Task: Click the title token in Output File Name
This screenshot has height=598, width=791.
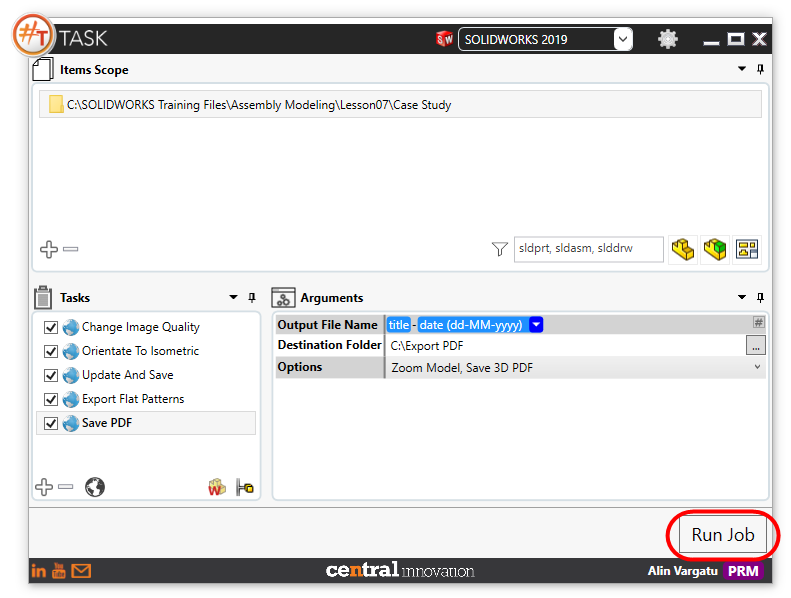Action: click(399, 324)
